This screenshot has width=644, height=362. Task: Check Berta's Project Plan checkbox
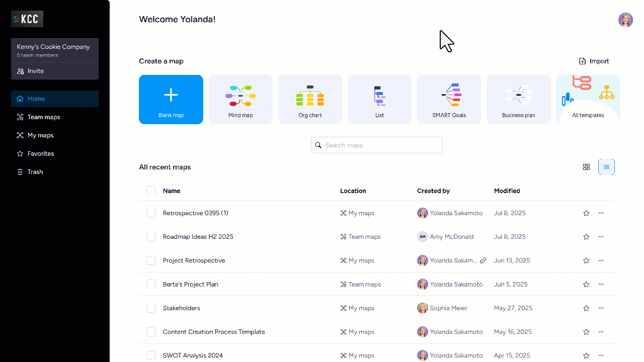[151, 285]
